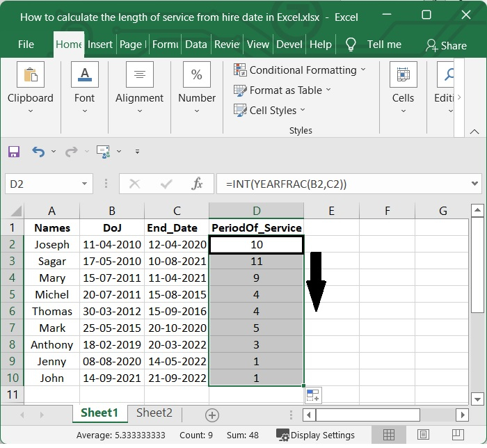Select the Normal view button
This screenshot has width=487, height=448.
(x=389, y=435)
